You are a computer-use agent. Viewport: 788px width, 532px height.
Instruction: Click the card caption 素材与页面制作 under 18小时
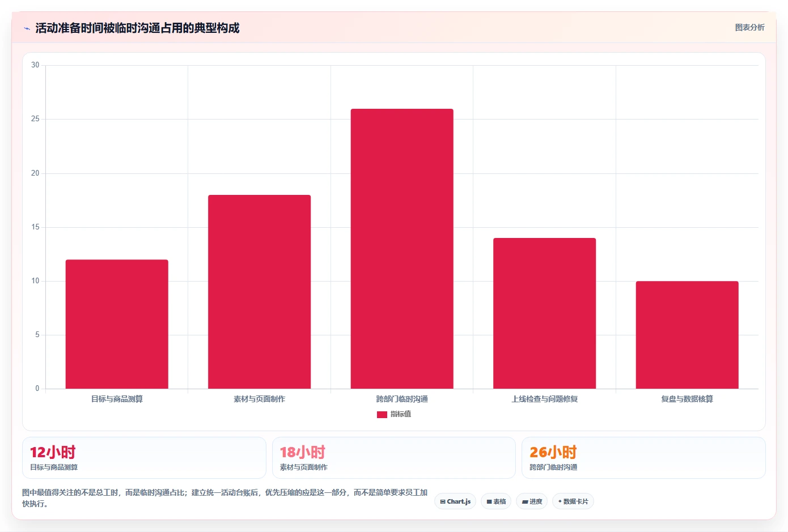tap(304, 467)
